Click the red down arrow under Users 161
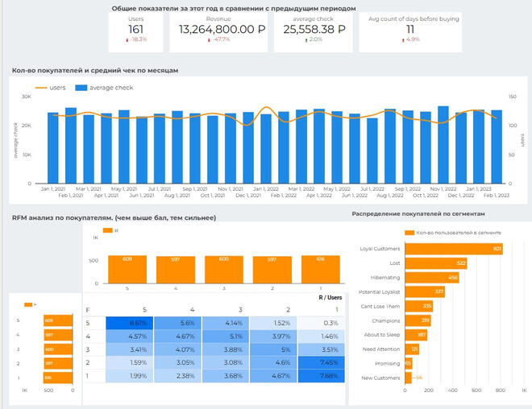Image resolution: width=532 pixels, height=409 pixels. pyautogui.click(x=127, y=39)
